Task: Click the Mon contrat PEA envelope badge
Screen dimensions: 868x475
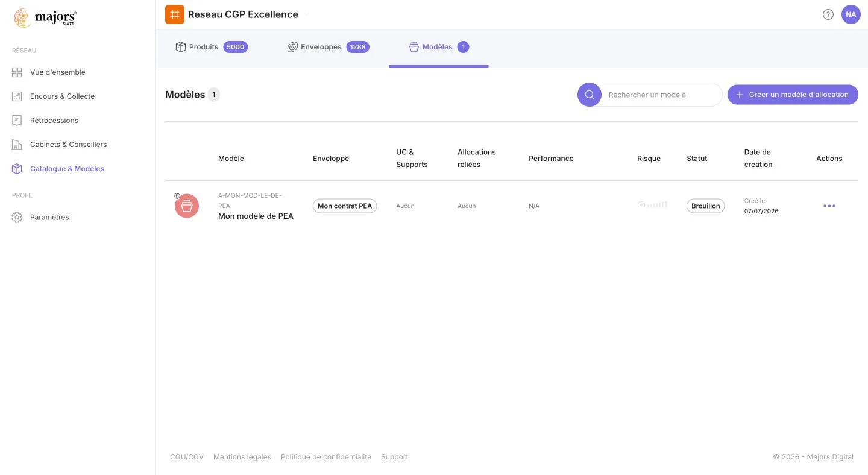Action: tap(345, 206)
